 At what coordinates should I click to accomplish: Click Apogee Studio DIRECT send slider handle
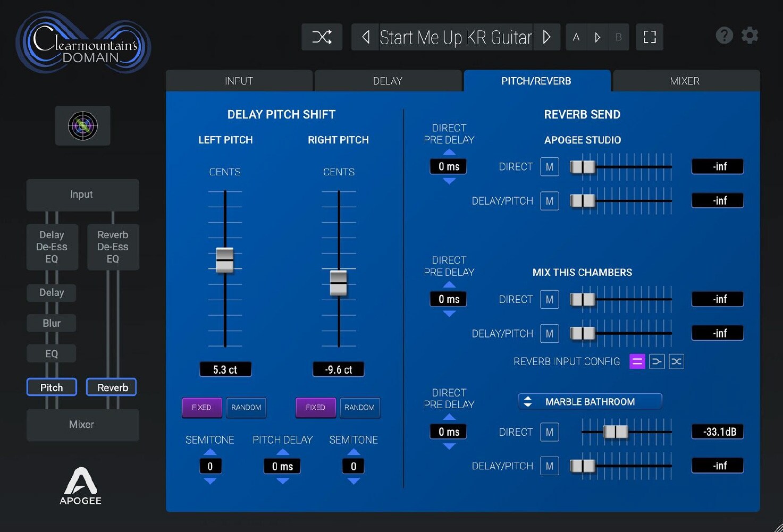point(583,167)
